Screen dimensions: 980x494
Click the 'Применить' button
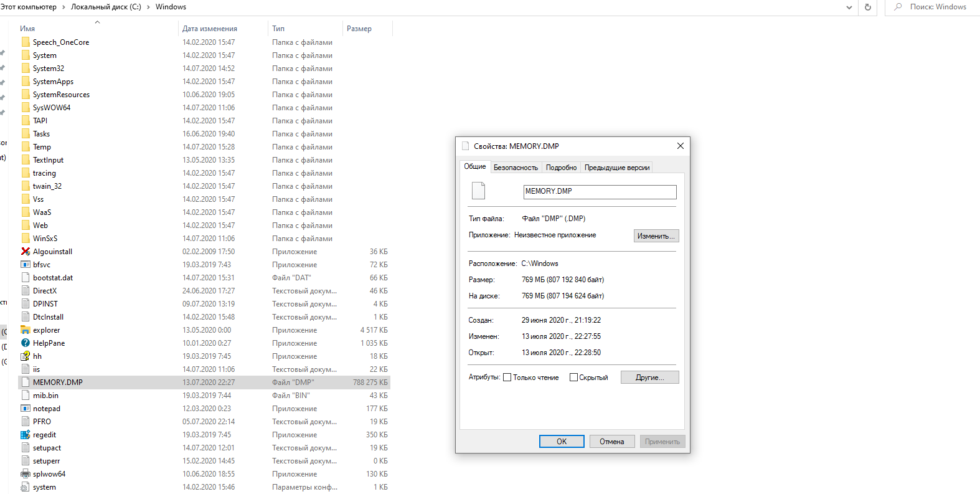click(662, 442)
